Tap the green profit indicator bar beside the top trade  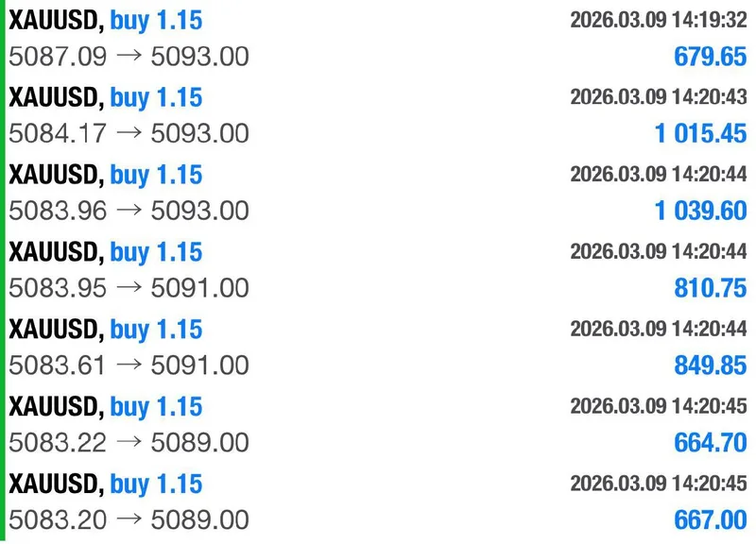pyautogui.click(x=4, y=38)
